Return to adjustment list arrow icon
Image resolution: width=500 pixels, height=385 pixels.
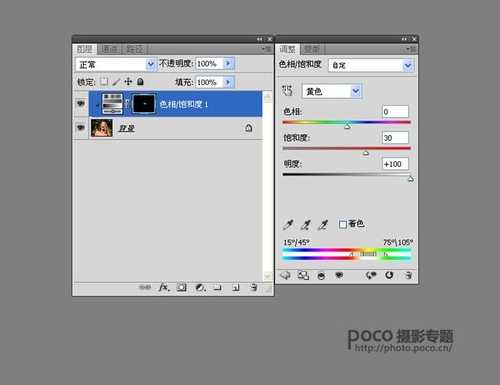[x=285, y=275]
